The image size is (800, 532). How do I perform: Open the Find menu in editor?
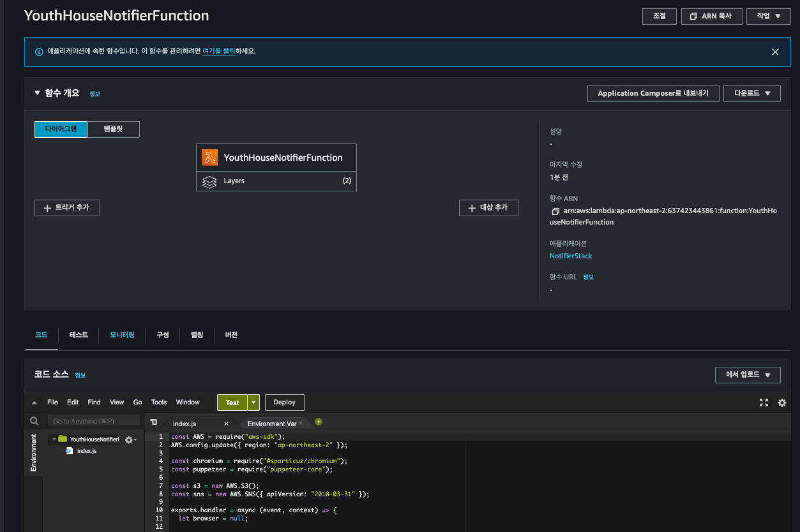[x=94, y=403]
